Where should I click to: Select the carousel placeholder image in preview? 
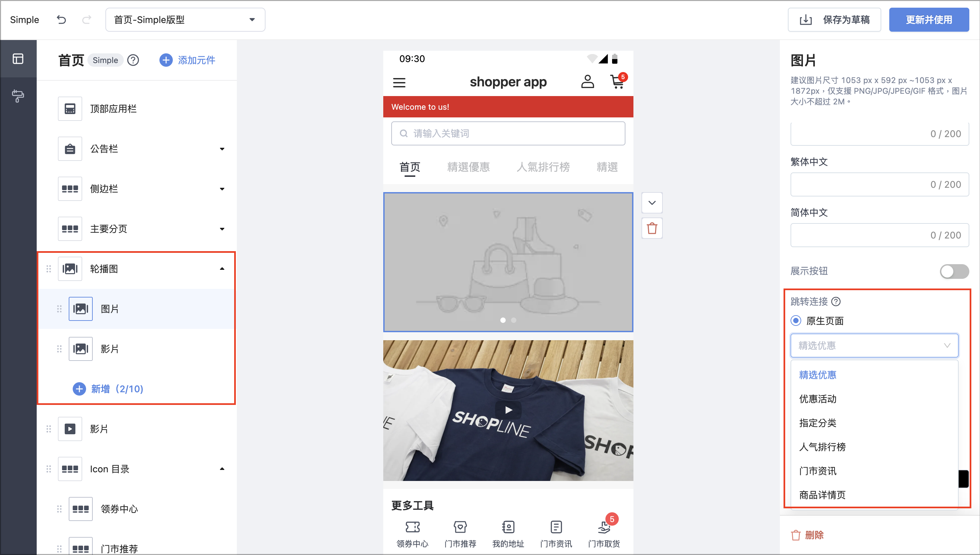click(x=508, y=262)
